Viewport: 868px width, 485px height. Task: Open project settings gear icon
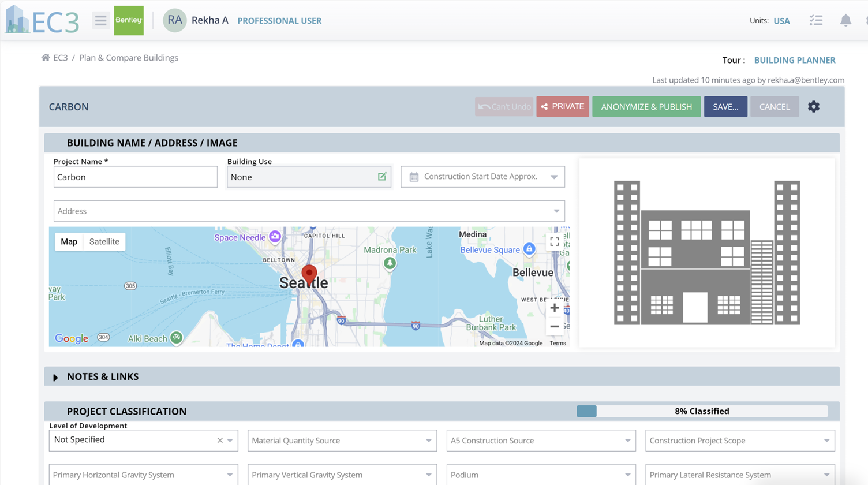813,107
